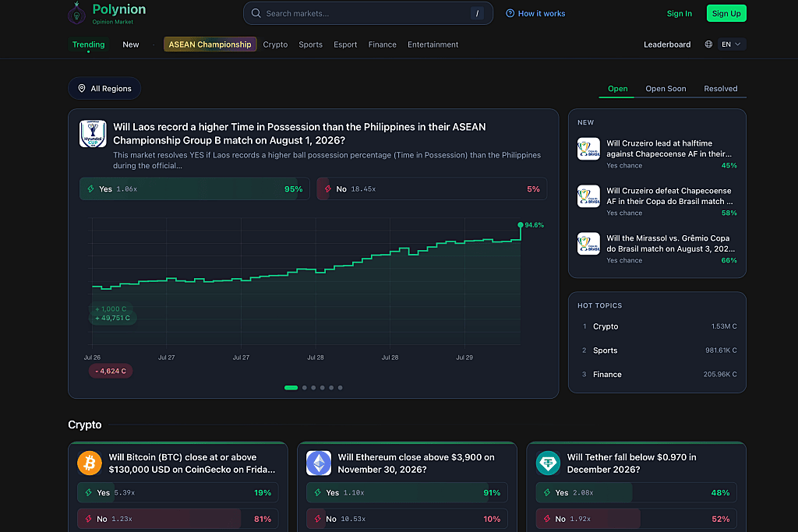Click the Bitcoin Yes lightning icon
Image resolution: width=798 pixels, height=532 pixels.
(89, 492)
